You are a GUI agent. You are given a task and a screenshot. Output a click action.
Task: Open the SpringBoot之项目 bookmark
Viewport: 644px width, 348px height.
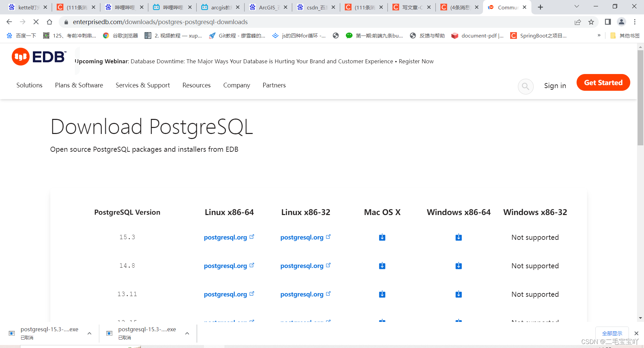click(x=538, y=36)
